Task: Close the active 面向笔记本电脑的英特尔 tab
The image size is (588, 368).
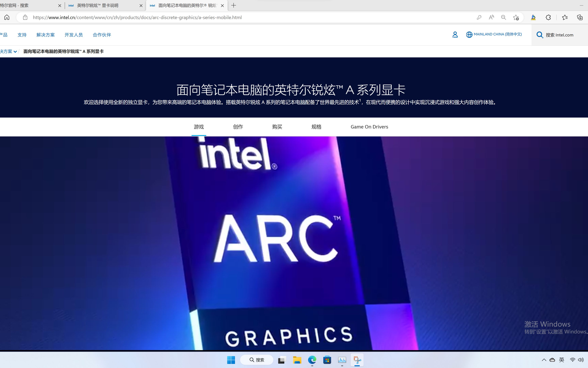Action: 222,6
